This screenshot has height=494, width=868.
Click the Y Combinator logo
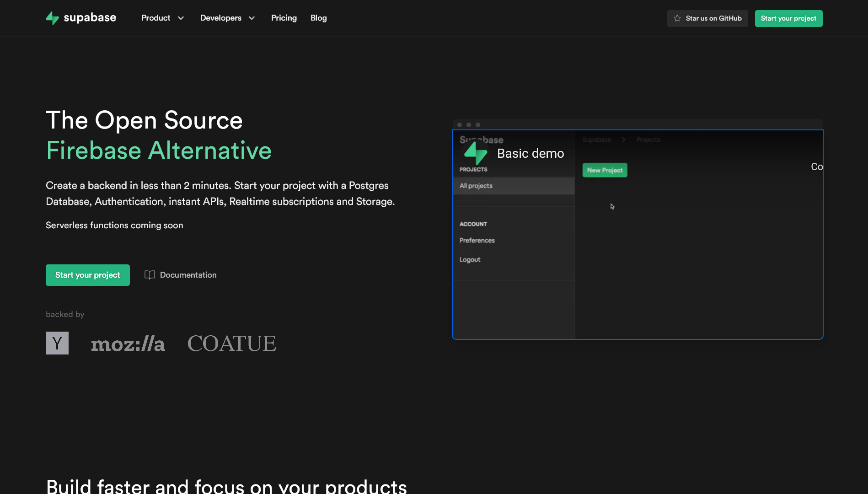coord(57,343)
